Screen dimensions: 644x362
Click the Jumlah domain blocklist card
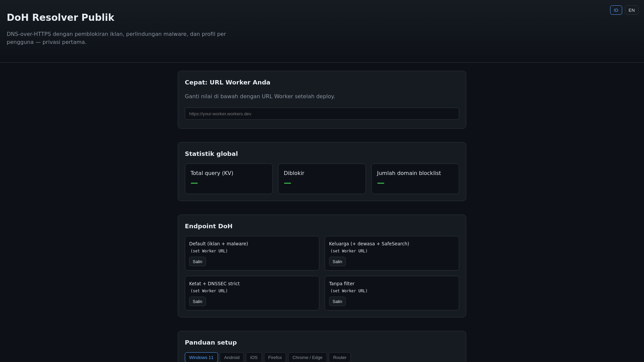[415, 179]
